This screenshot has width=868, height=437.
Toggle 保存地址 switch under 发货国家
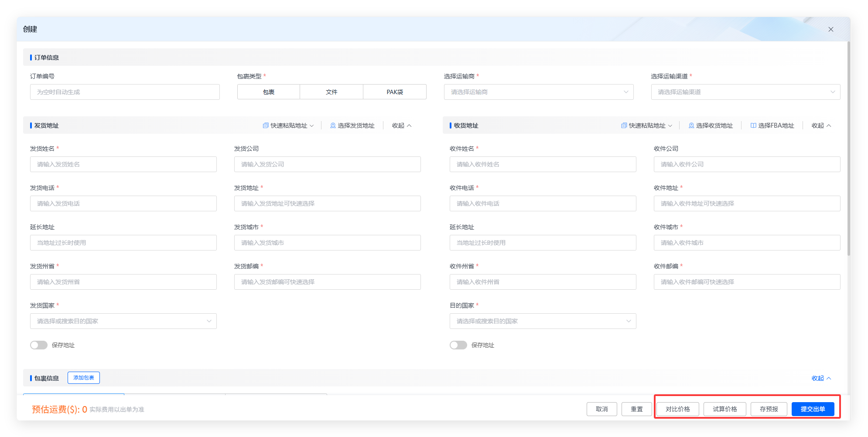pos(39,345)
